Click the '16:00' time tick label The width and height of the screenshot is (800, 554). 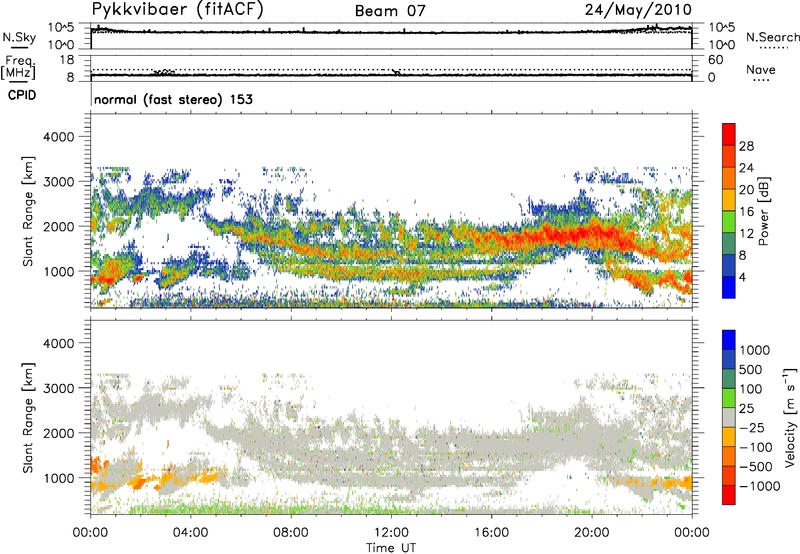tap(491, 533)
